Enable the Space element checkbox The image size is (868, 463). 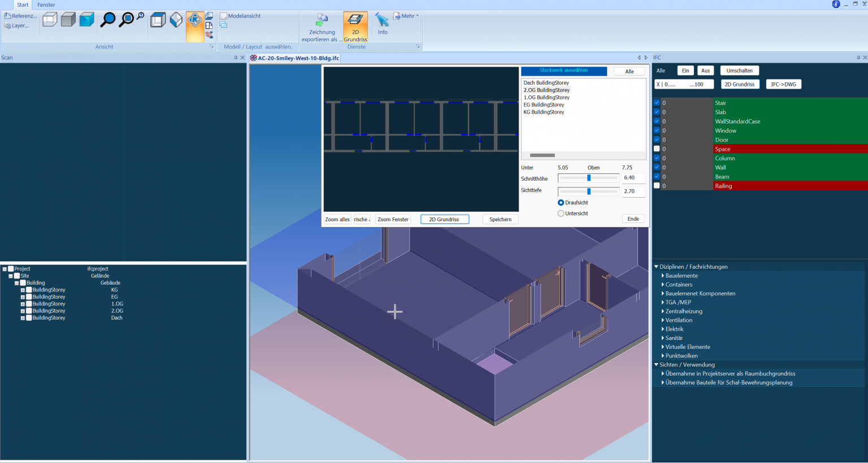(x=657, y=149)
